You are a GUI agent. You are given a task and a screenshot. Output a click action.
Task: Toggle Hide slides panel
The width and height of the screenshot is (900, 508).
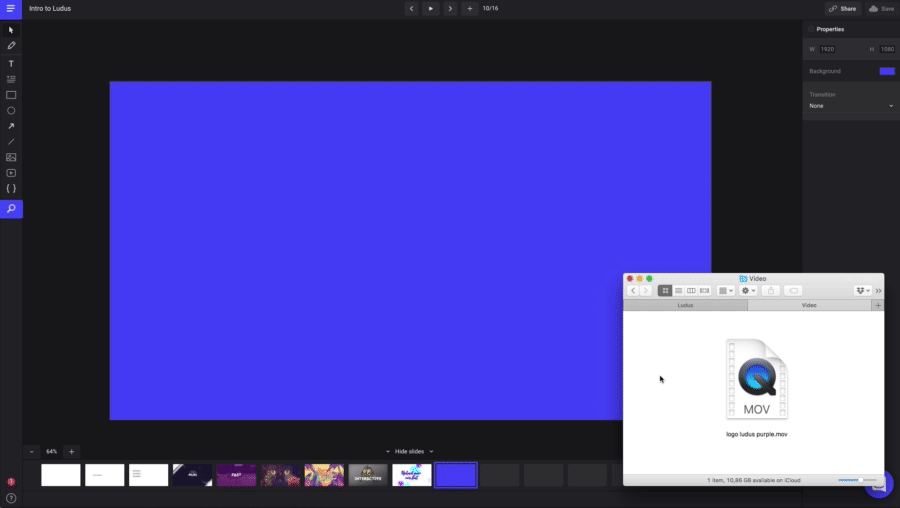pyautogui.click(x=409, y=452)
